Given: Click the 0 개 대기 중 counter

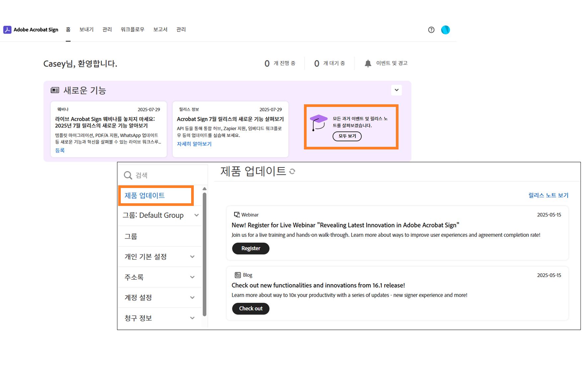Looking at the screenshot, I should pyautogui.click(x=330, y=63).
